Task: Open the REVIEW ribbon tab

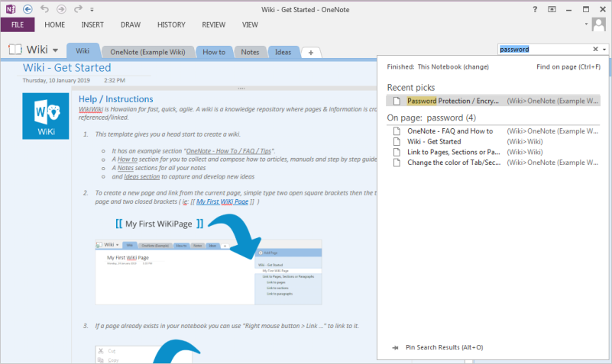Action: [x=213, y=24]
